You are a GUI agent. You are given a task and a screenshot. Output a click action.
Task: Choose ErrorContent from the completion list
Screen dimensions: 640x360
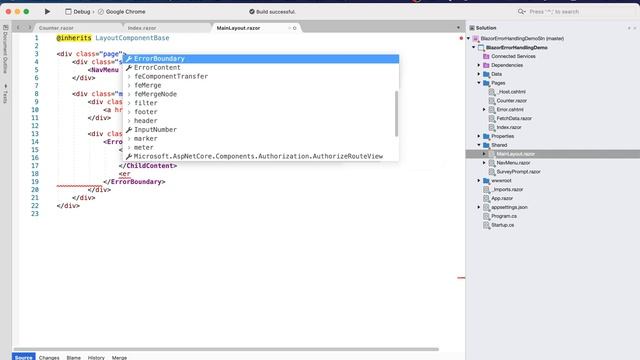[261, 68]
